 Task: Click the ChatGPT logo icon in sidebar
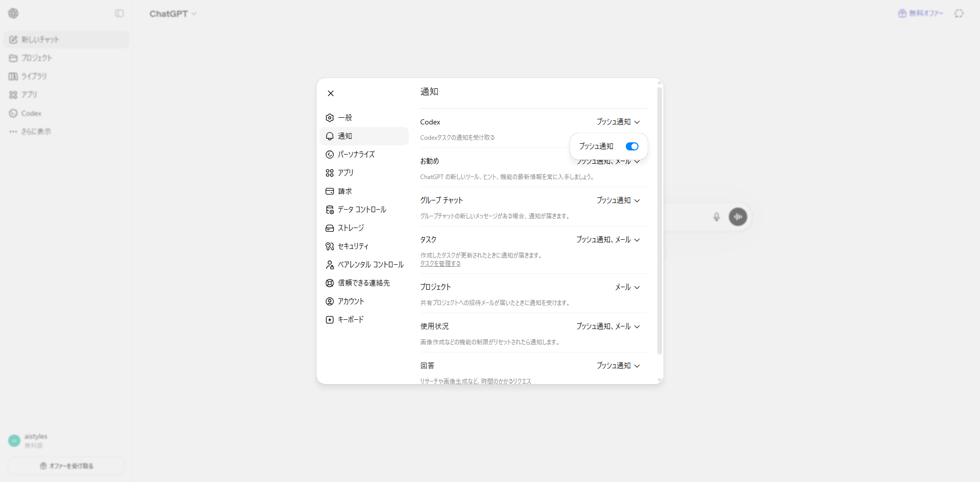coord(13,13)
